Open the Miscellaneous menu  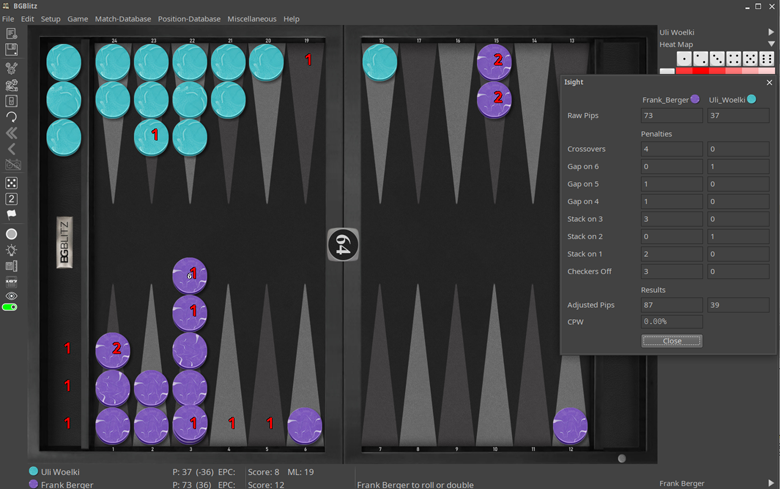[251, 19]
